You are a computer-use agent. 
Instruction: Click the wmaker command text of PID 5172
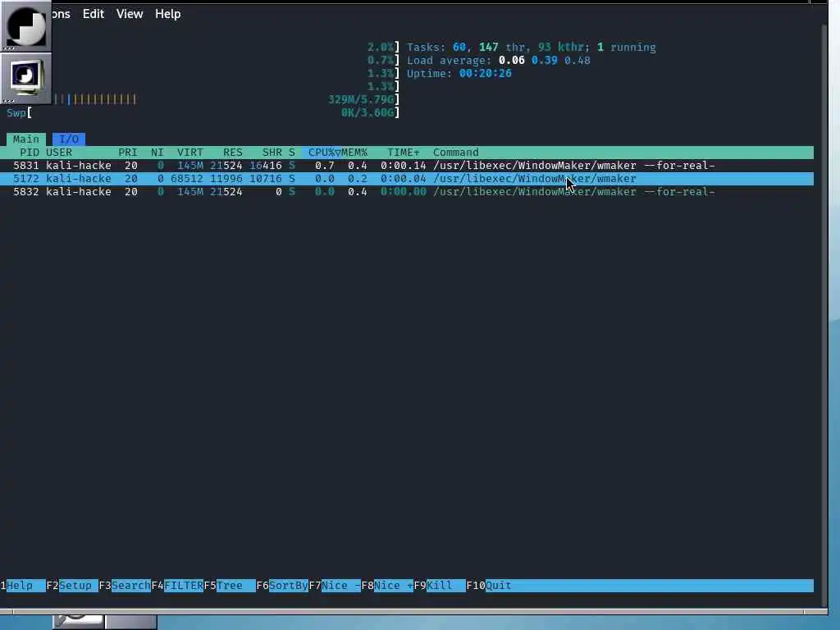[535, 179]
